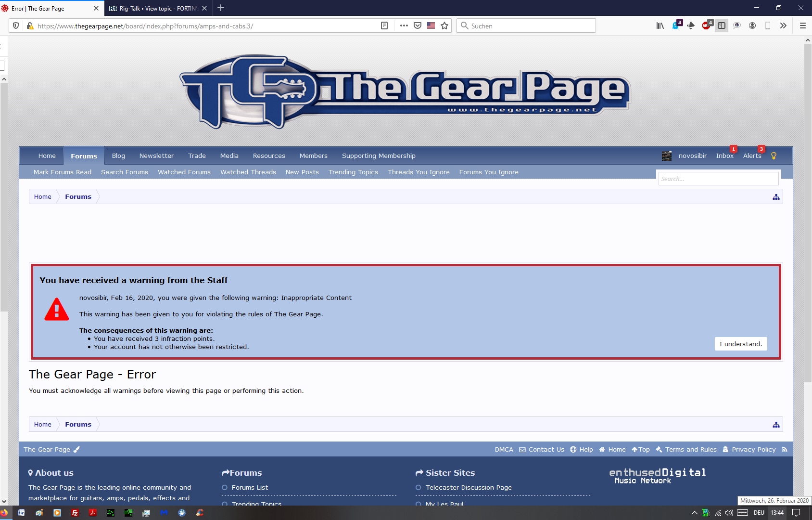Open page actions three-dots menu
812x520 pixels.
tap(404, 26)
